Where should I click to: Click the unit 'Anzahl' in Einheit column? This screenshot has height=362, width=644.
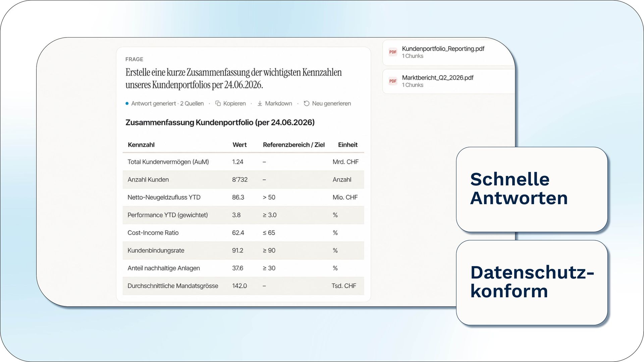(x=342, y=180)
